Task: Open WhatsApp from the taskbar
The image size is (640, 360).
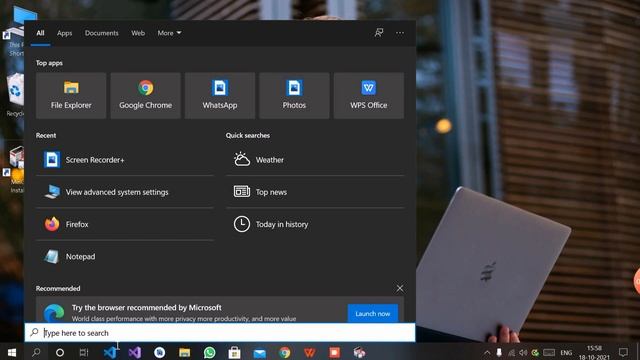Action: [x=209, y=352]
